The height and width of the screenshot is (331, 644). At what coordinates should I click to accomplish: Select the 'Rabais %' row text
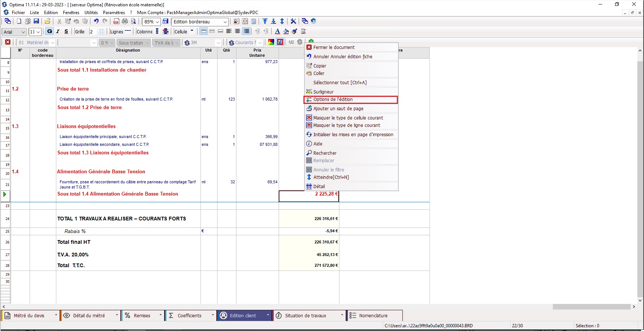[x=75, y=231]
